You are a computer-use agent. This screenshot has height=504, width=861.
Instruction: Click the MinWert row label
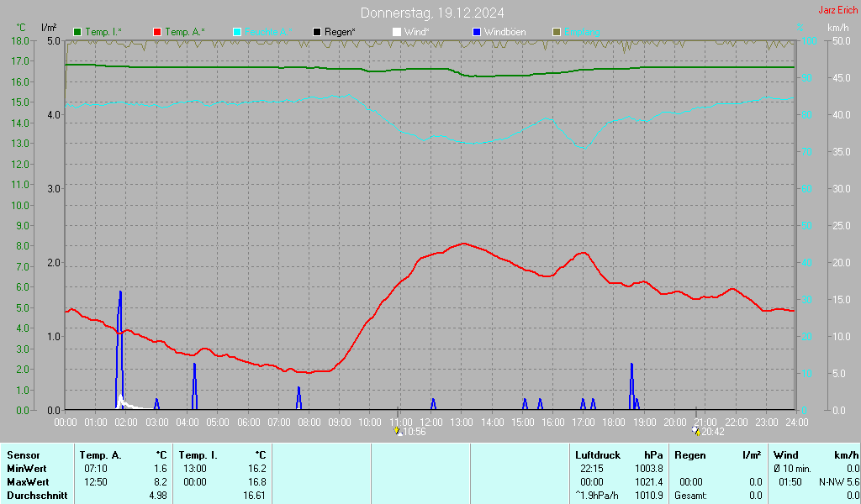click(27, 469)
